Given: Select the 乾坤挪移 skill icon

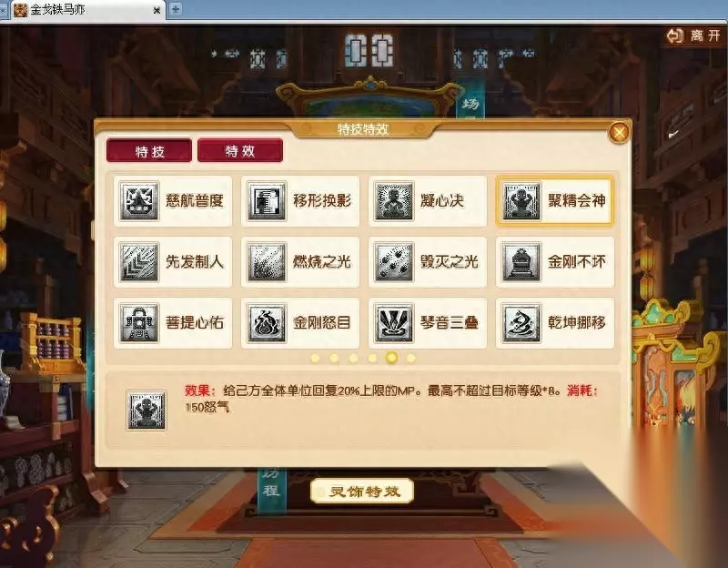Looking at the screenshot, I should [x=521, y=323].
